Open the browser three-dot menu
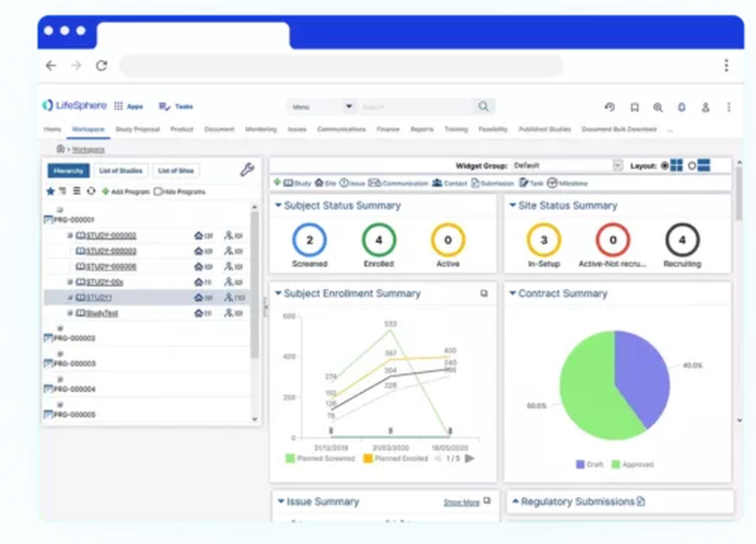The image size is (756, 544). [x=726, y=65]
